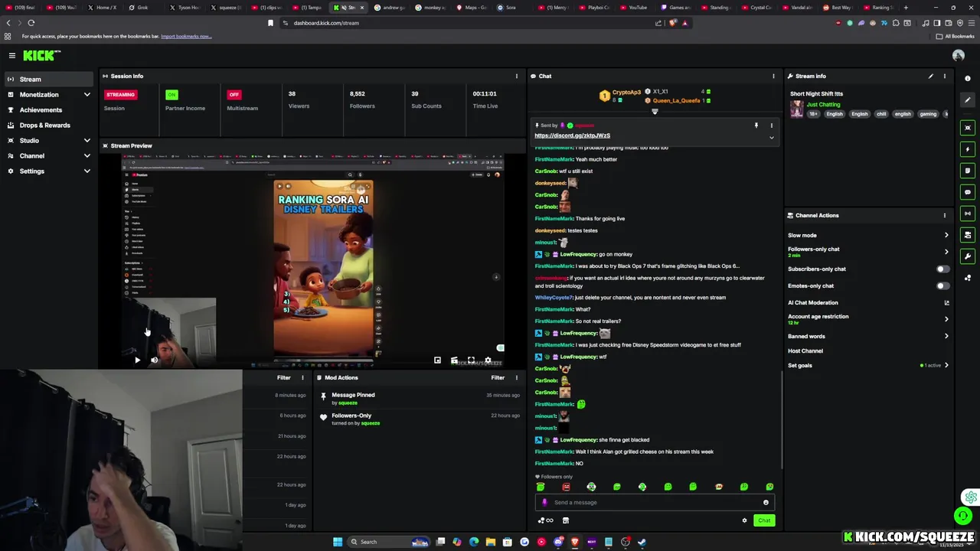Click the info icon in right sidebar

[968, 78]
